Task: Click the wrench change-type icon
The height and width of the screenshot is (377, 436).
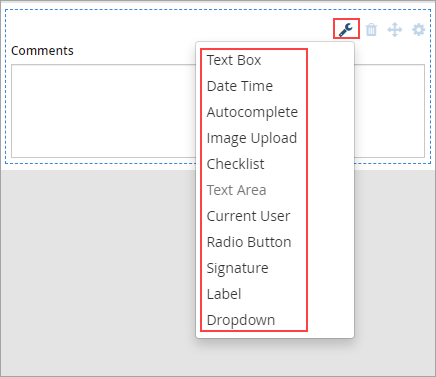Action: pyautogui.click(x=346, y=29)
